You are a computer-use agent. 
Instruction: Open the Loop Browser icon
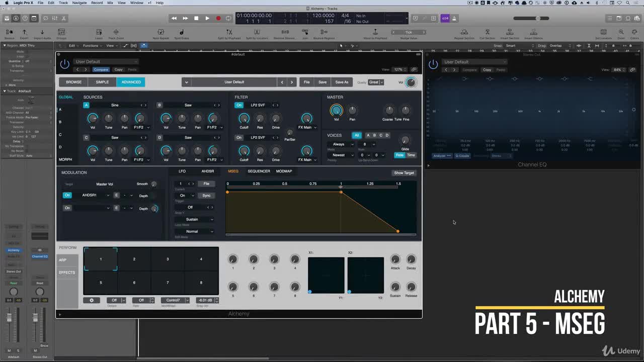click(x=628, y=18)
